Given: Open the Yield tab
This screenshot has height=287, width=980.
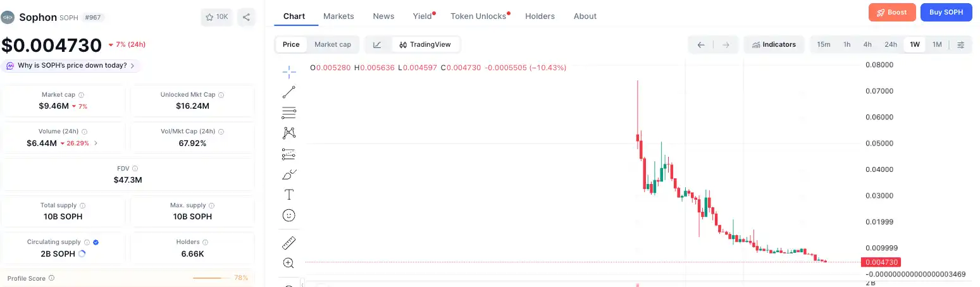Looking at the screenshot, I should 422,16.
